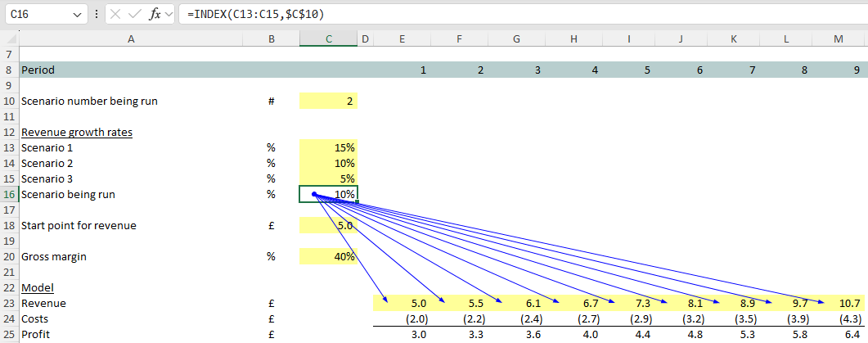This screenshot has height=343, width=868.
Task: Select the column M header
Action: point(838,38)
